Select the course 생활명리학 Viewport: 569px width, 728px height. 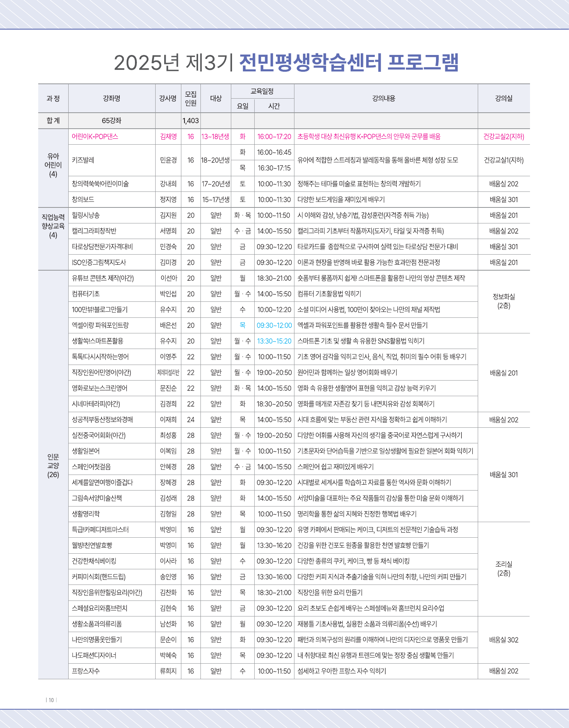tap(85, 514)
